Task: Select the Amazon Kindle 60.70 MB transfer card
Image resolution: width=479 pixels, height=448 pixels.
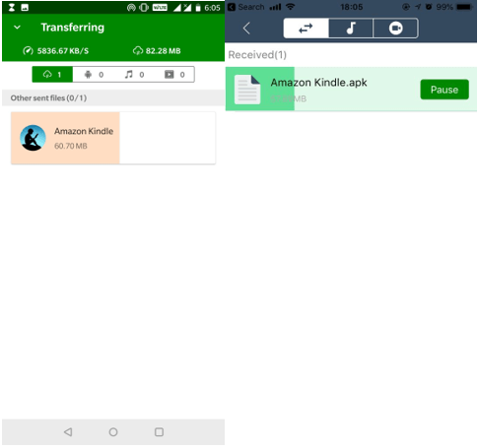Action: click(x=113, y=138)
